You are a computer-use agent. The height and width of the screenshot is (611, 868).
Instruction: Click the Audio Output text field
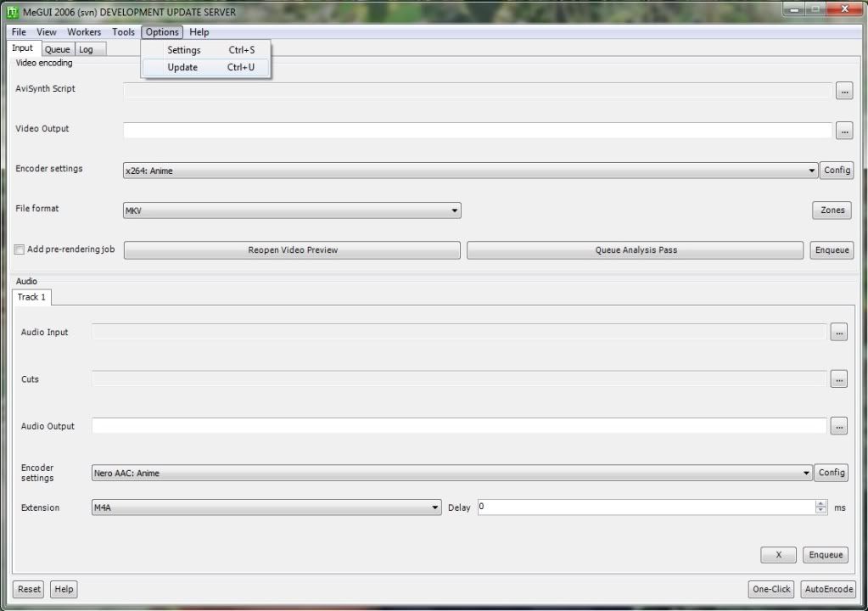(459, 426)
